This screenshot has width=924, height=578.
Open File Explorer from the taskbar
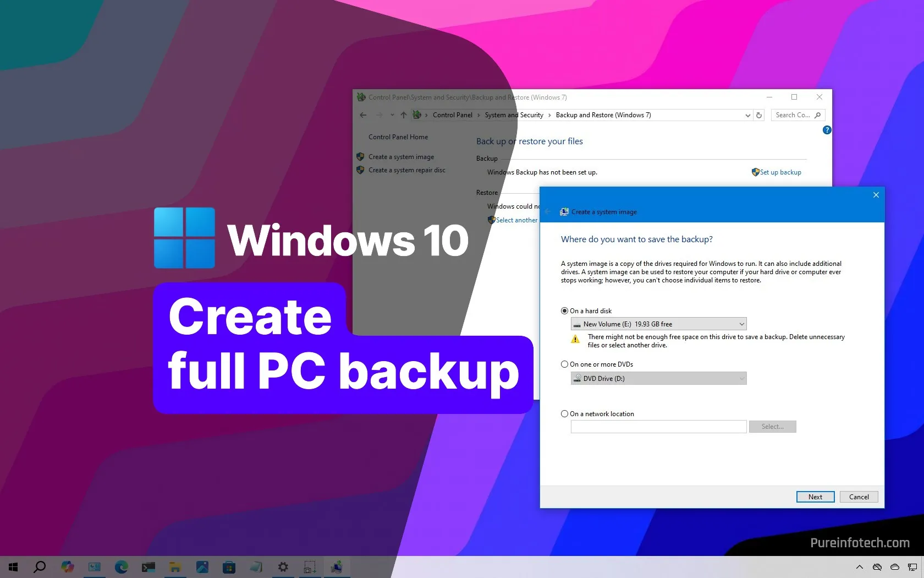[175, 567]
